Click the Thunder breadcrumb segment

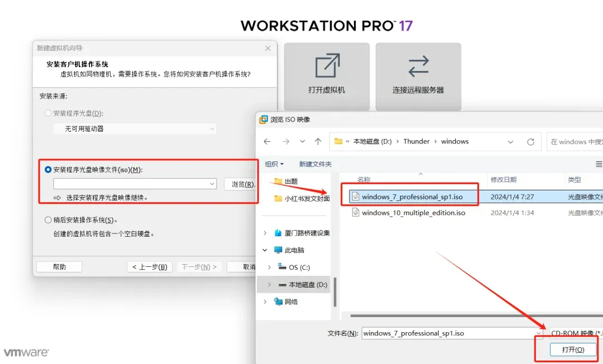coord(417,141)
